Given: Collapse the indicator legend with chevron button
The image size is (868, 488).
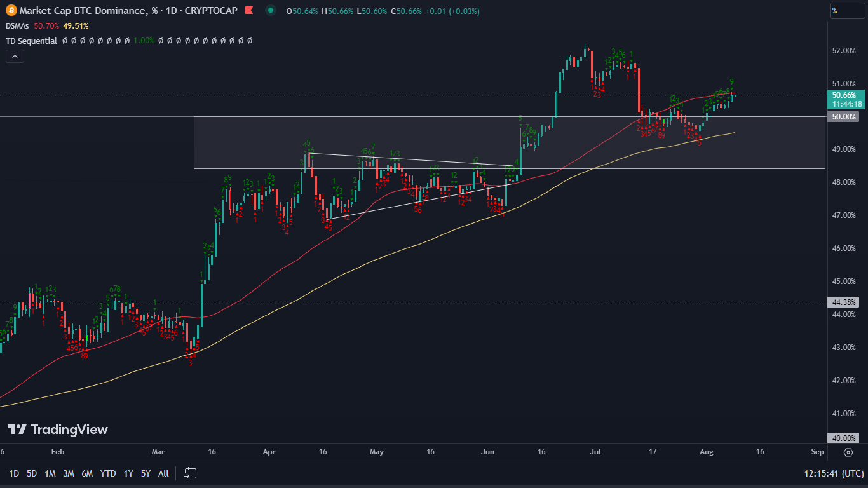Looking at the screenshot, I should (15, 57).
